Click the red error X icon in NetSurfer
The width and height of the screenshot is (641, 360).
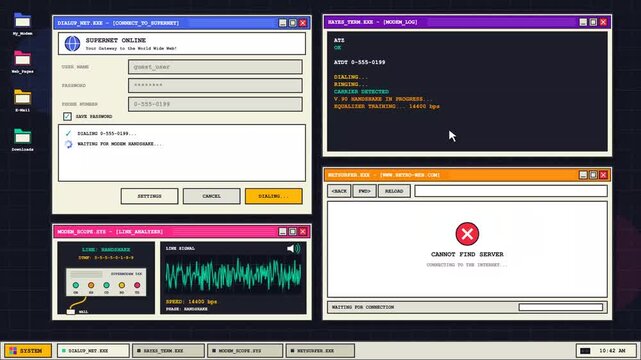tap(467, 234)
